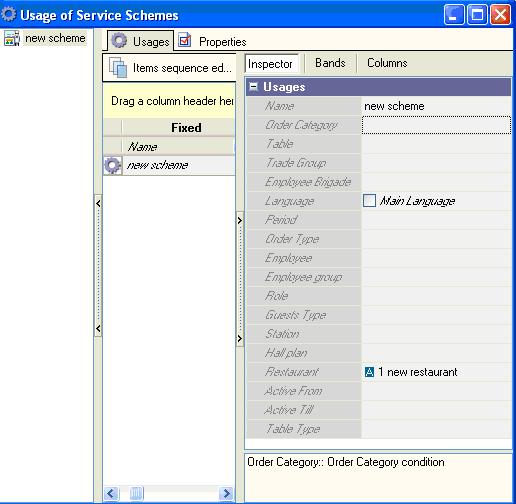The image size is (516, 504).
Task: Click the horizontal scrollbar thumb in the grid
Action: click(x=136, y=493)
